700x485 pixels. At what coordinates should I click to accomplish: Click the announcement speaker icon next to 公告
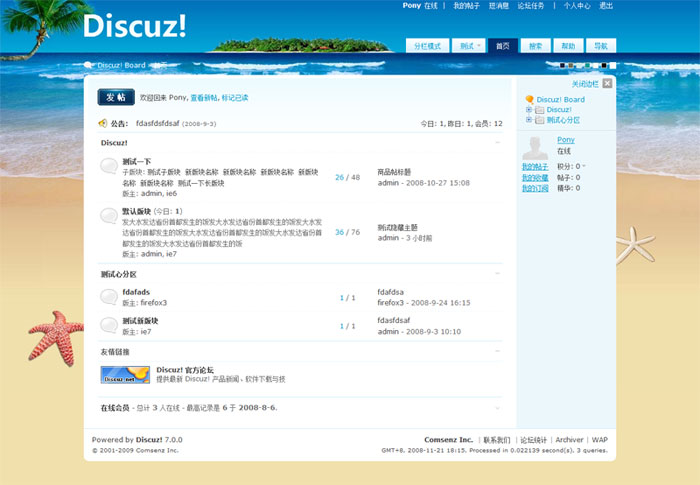pyautogui.click(x=103, y=123)
